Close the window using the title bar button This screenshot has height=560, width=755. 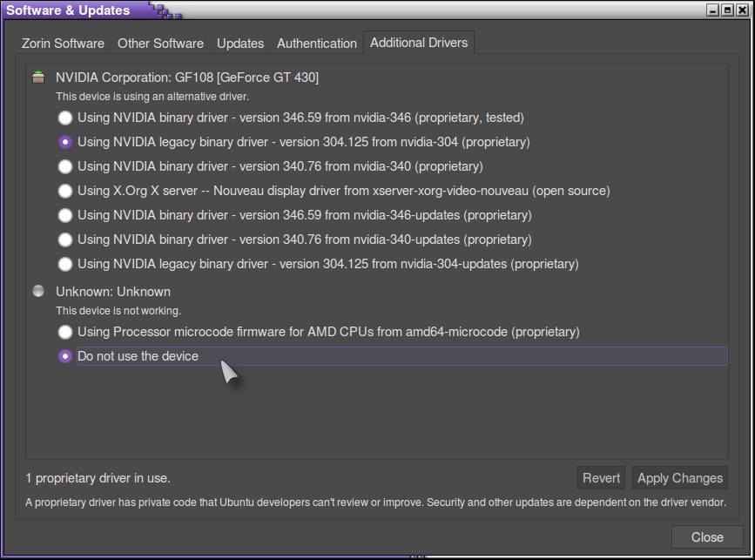click(740, 10)
